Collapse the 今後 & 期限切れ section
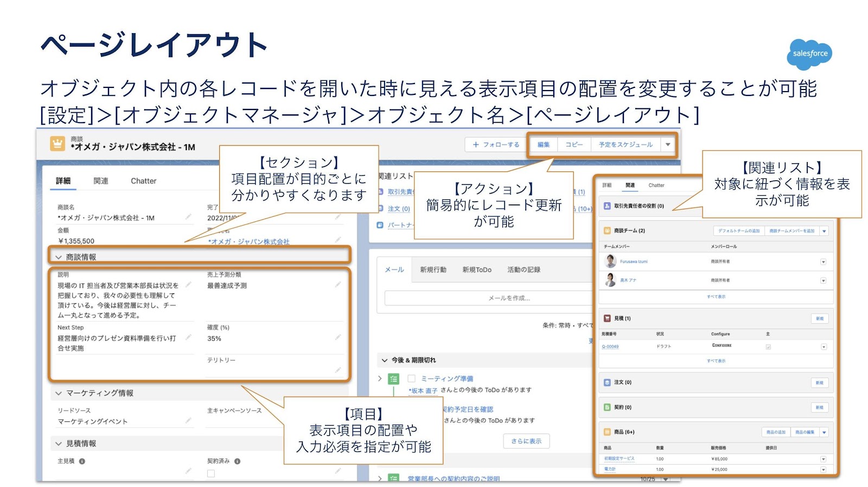Screen dimensions: 868x487 (385, 360)
